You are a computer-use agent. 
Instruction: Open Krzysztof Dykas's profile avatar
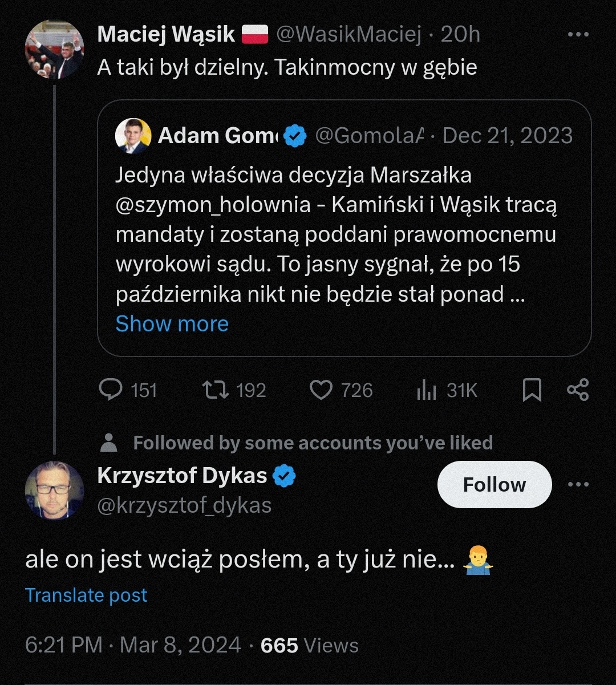tap(55, 491)
